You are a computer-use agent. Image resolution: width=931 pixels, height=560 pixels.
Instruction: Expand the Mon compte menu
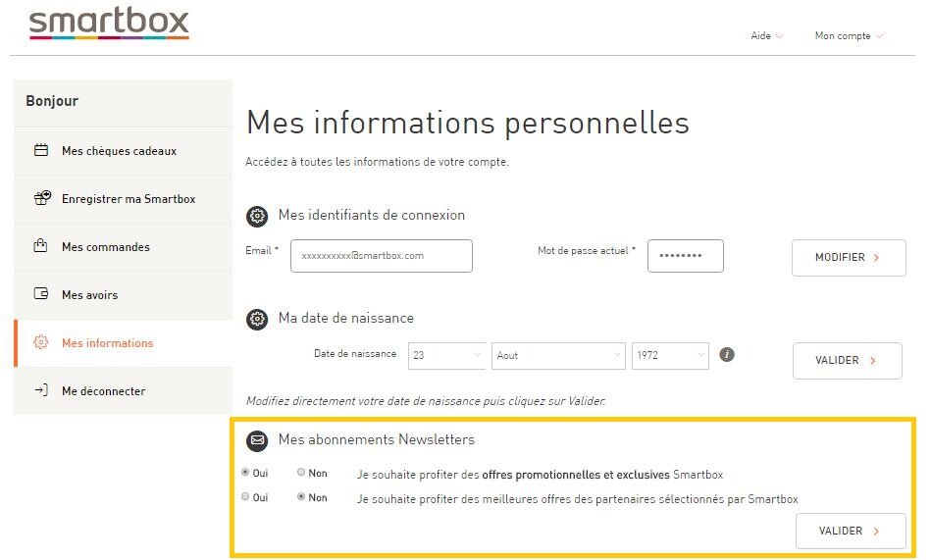pos(849,36)
